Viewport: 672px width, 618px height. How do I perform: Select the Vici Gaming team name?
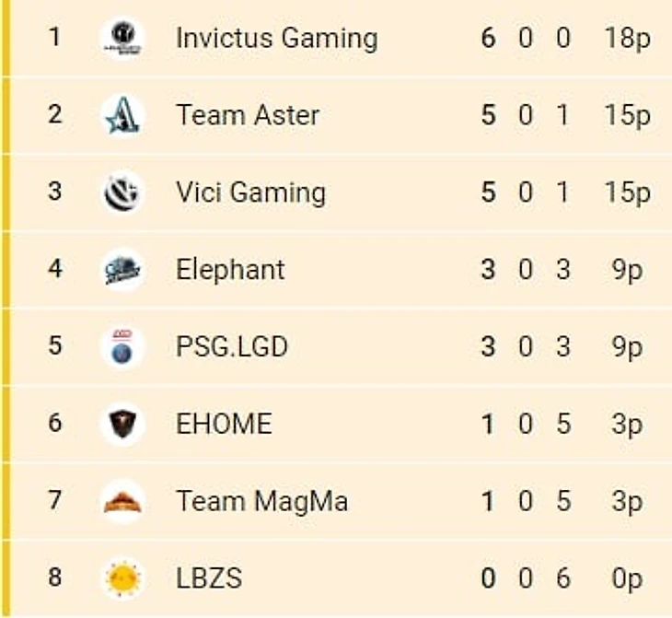[x=250, y=193]
